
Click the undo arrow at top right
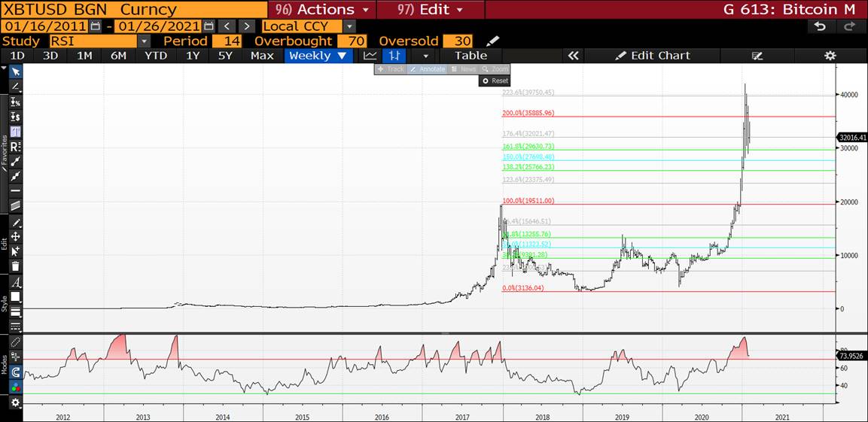(x=821, y=26)
